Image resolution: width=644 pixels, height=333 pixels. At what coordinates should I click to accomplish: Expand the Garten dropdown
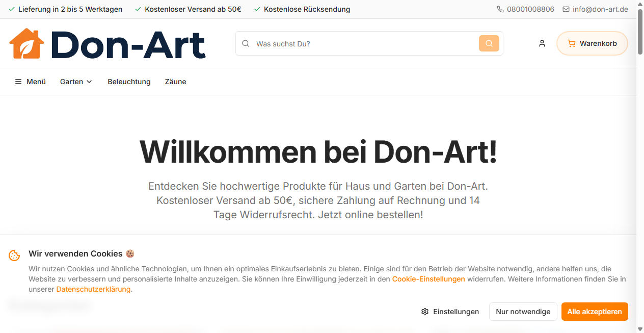click(x=71, y=82)
